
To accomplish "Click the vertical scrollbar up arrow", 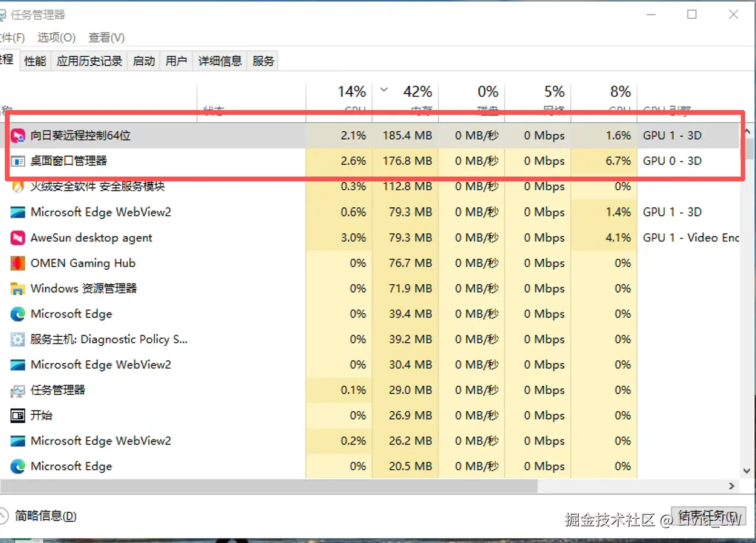I will (x=748, y=132).
